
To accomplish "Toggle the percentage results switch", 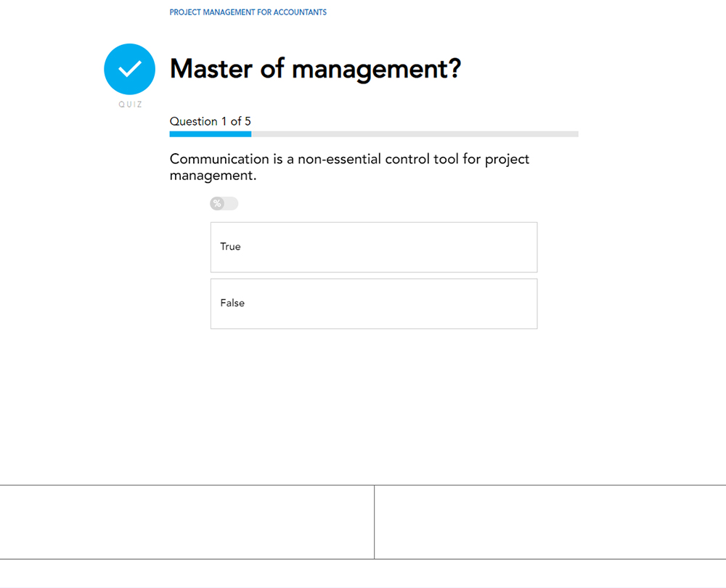I will 224,203.
